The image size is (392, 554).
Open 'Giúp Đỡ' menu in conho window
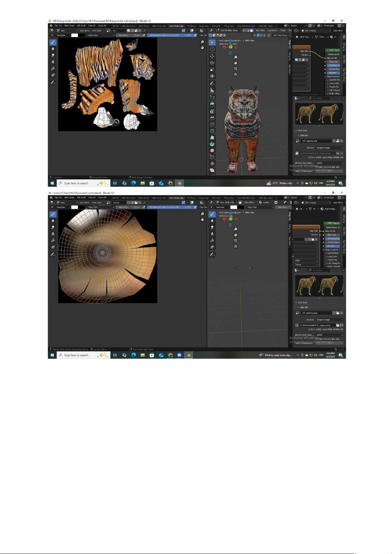click(x=102, y=198)
